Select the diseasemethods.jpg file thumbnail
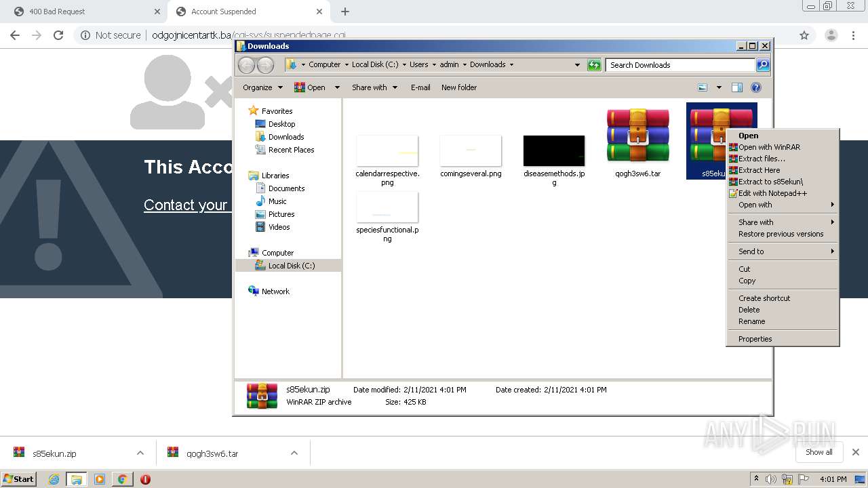The height and width of the screenshot is (488, 868). (554, 159)
